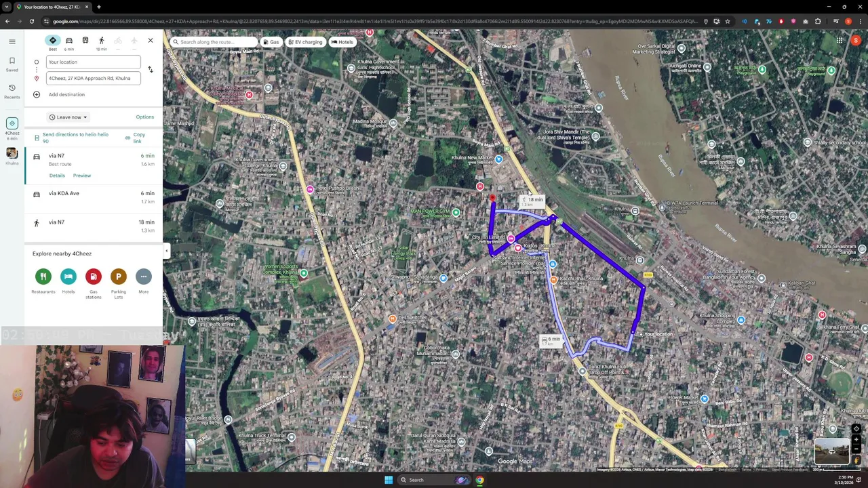
Task: Go back in the browser
Action: (x=7, y=22)
